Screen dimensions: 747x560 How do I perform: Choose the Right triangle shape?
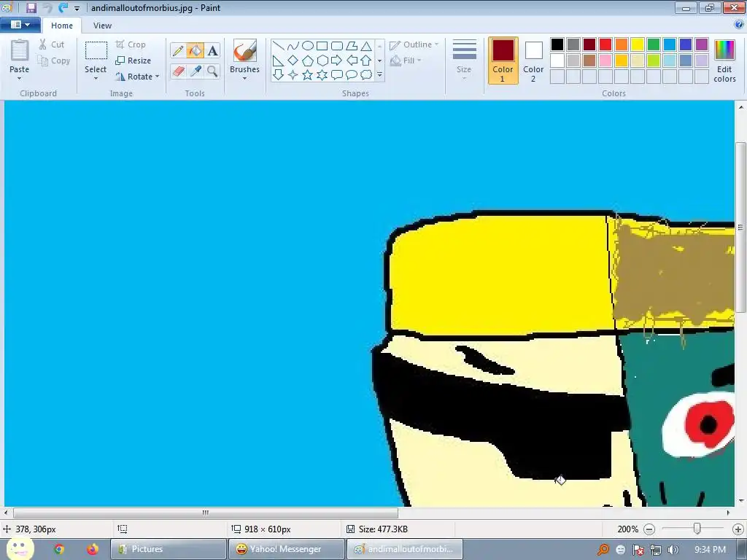(278, 61)
